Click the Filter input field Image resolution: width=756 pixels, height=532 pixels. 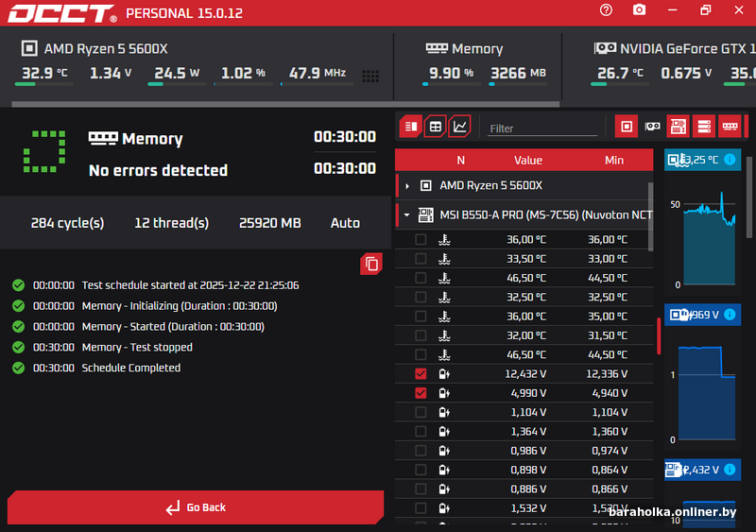[x=542, y=129]
